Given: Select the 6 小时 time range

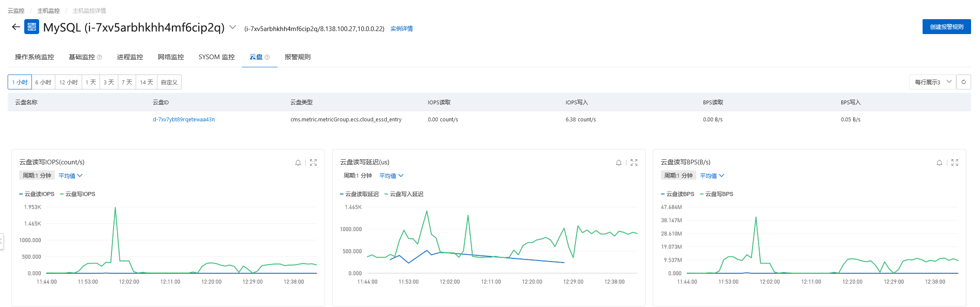Looking at the screenshot, I should coord(43,82).
